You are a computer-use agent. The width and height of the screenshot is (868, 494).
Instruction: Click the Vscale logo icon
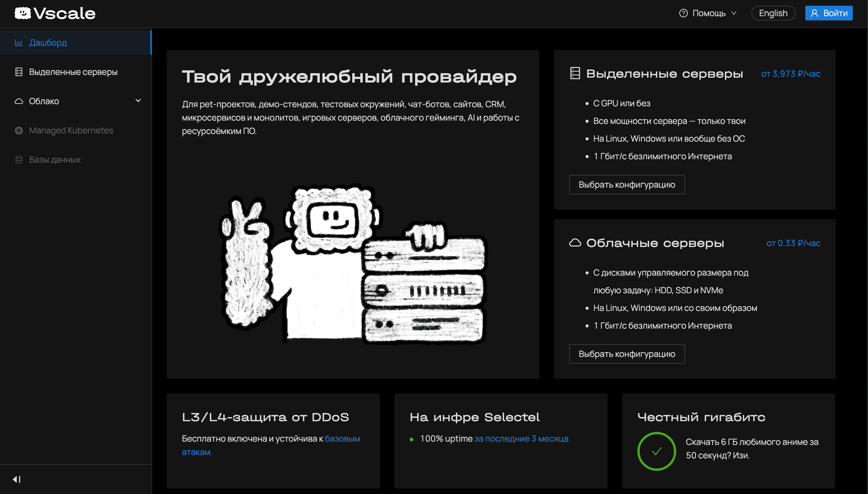(23, 13)
